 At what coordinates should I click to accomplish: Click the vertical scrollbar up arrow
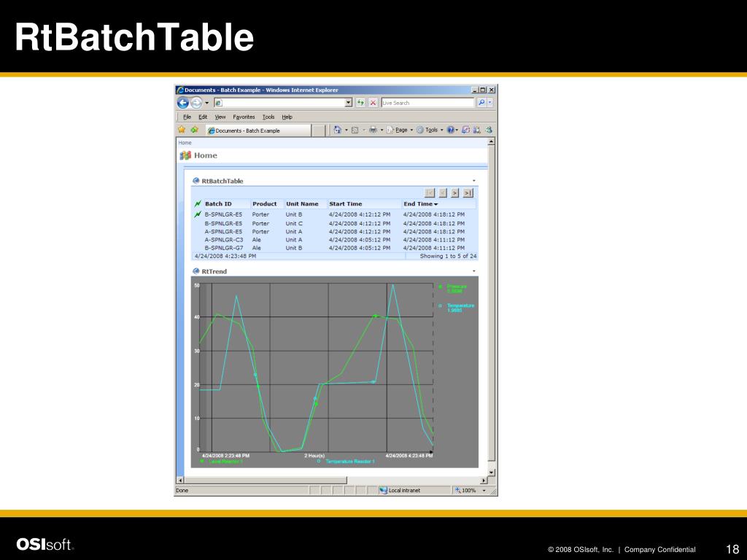tap(491, 141)
